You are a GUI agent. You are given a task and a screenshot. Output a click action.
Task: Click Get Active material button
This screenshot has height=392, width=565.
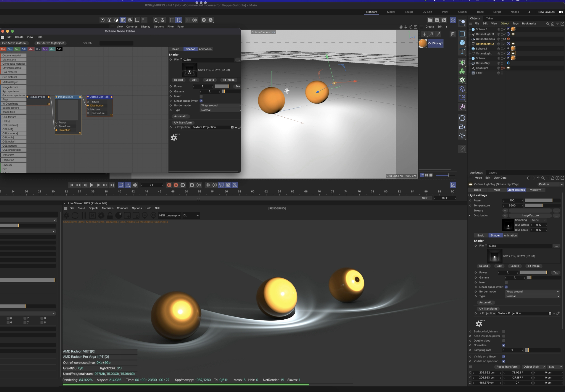14,43
